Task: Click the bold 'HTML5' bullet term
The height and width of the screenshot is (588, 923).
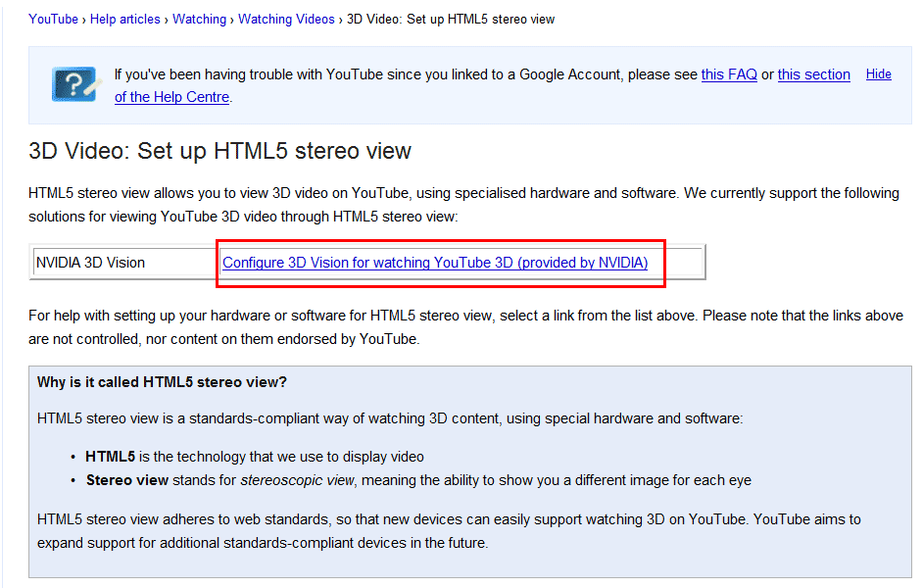Action: click(x=110, y=457)
